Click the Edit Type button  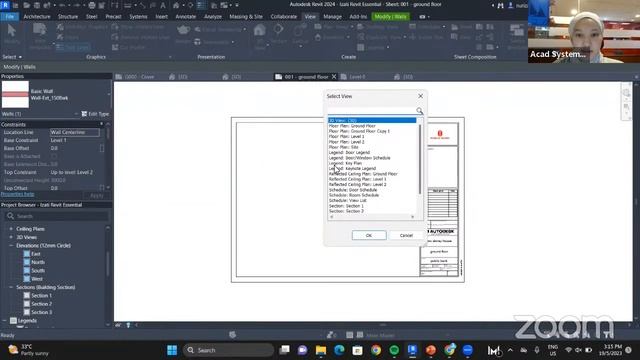click(x=95, y=114)
